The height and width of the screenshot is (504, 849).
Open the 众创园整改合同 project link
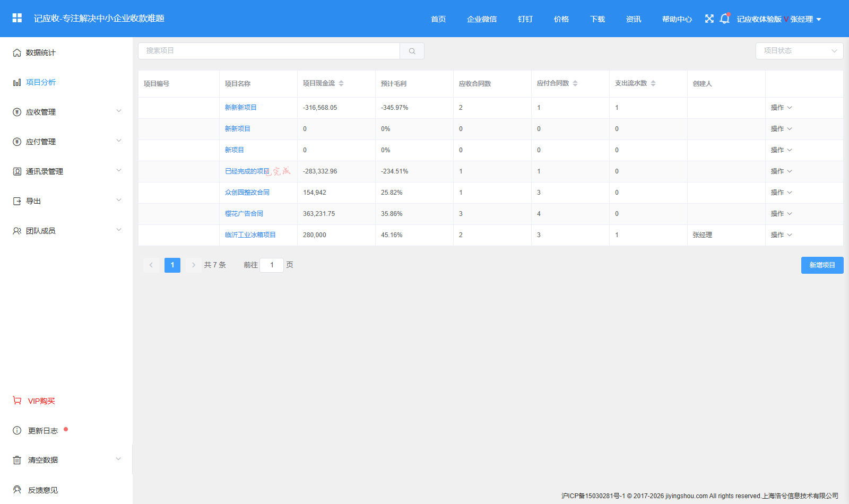tap(247, 193)
